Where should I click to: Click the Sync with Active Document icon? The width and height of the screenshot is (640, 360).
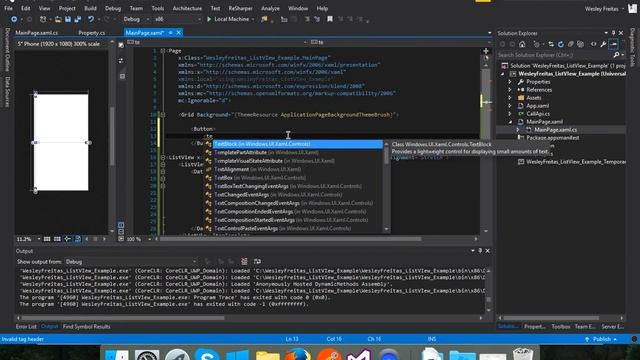(x=551, y=44)
